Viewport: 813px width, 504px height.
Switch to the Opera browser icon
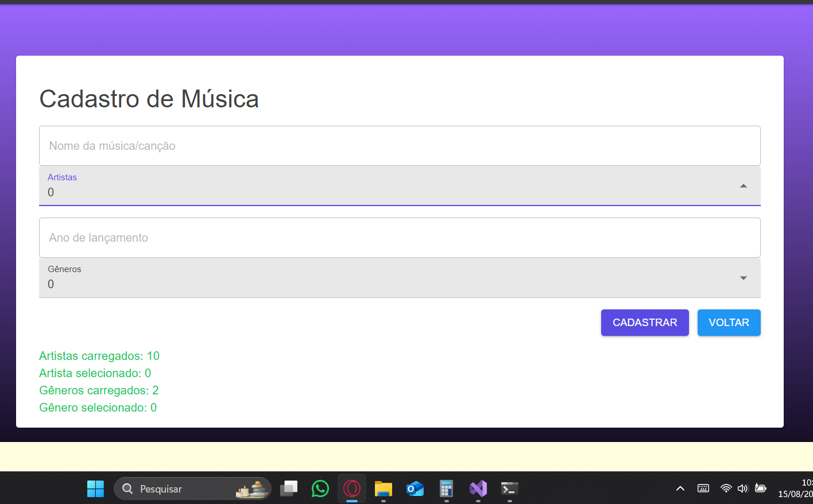tap(352, 489)
